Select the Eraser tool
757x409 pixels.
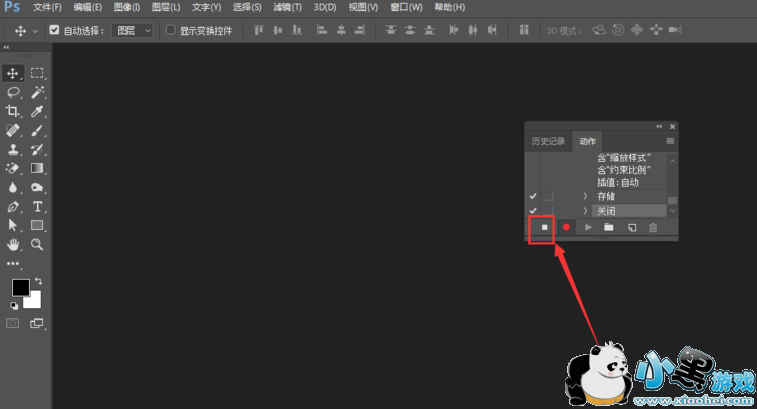click(13, 168)
